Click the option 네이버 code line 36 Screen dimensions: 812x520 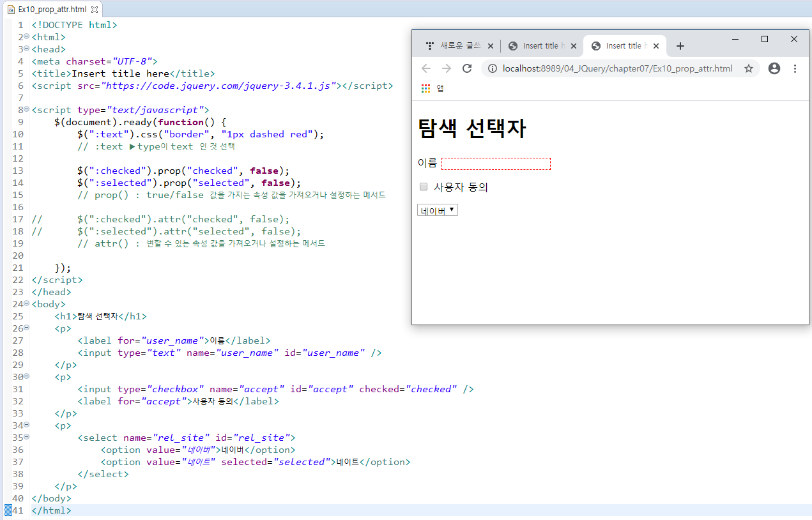[x=198, y=450]
